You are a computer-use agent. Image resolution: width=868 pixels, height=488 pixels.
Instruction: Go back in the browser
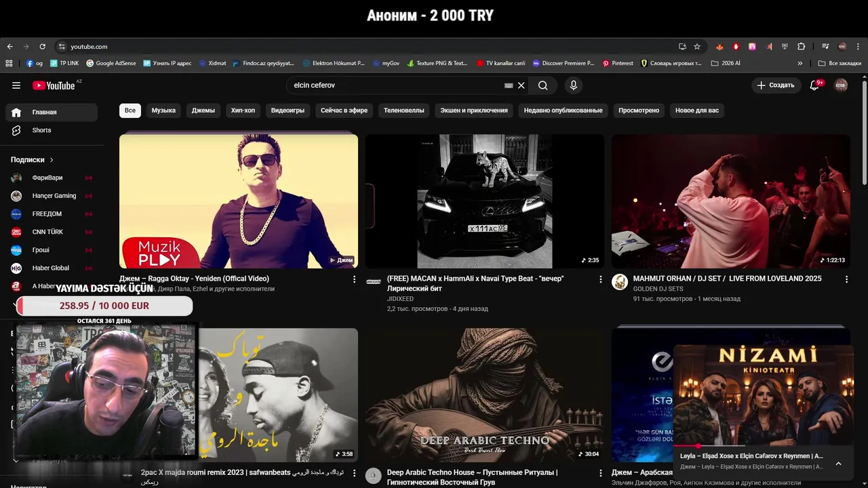coord(9,47)
